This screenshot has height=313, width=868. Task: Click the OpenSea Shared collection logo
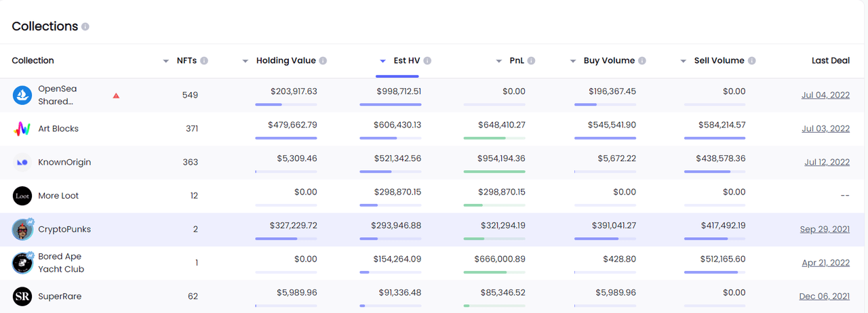point(22,96)
